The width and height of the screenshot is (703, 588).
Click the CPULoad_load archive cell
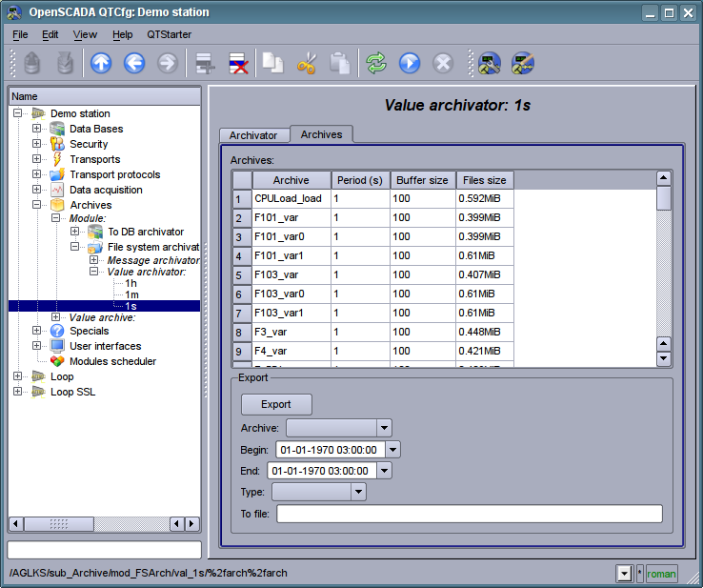coord(291,198)
